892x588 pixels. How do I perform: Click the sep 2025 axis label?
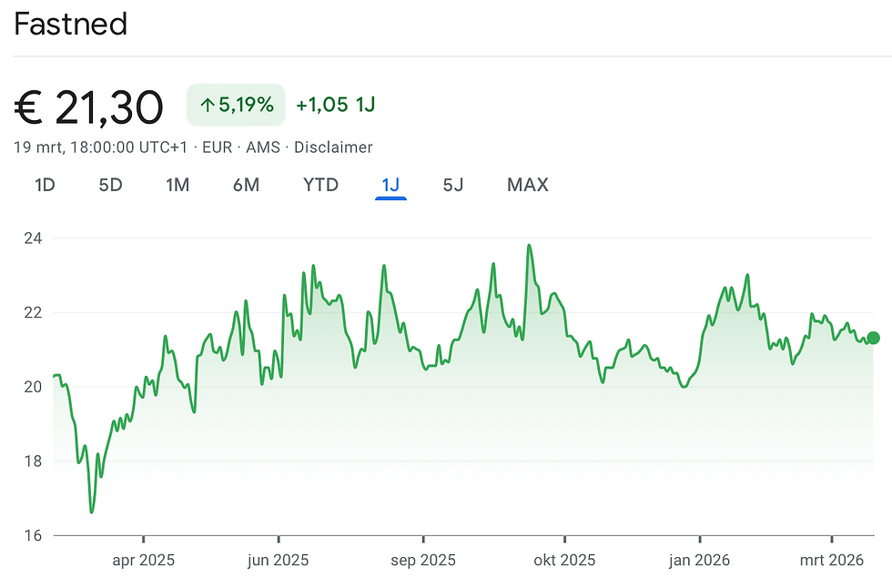click(x=423, y=560)
